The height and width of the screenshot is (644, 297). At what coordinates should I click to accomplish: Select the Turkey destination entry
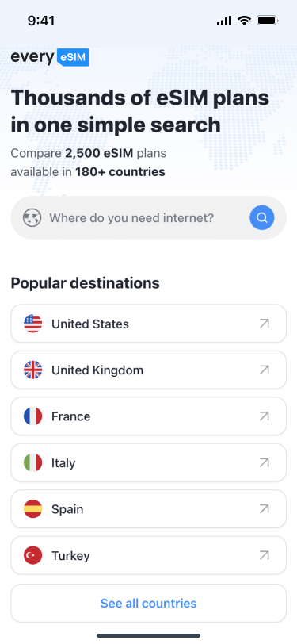point(149,556)
